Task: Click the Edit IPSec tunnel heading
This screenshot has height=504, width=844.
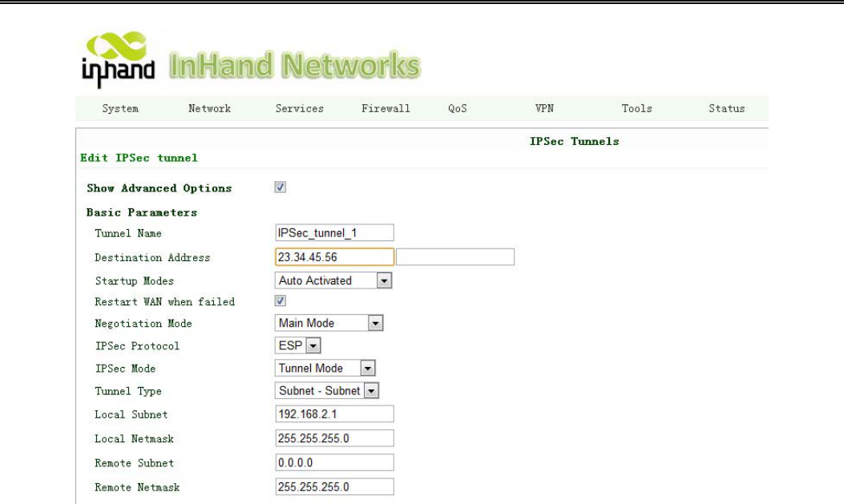Action: (139, 158)
